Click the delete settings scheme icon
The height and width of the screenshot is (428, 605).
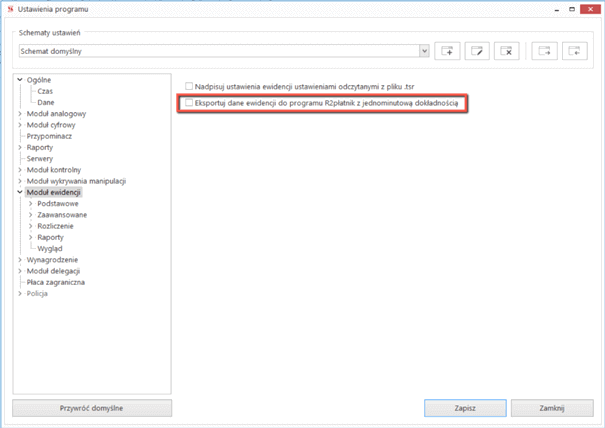(508, 51)
